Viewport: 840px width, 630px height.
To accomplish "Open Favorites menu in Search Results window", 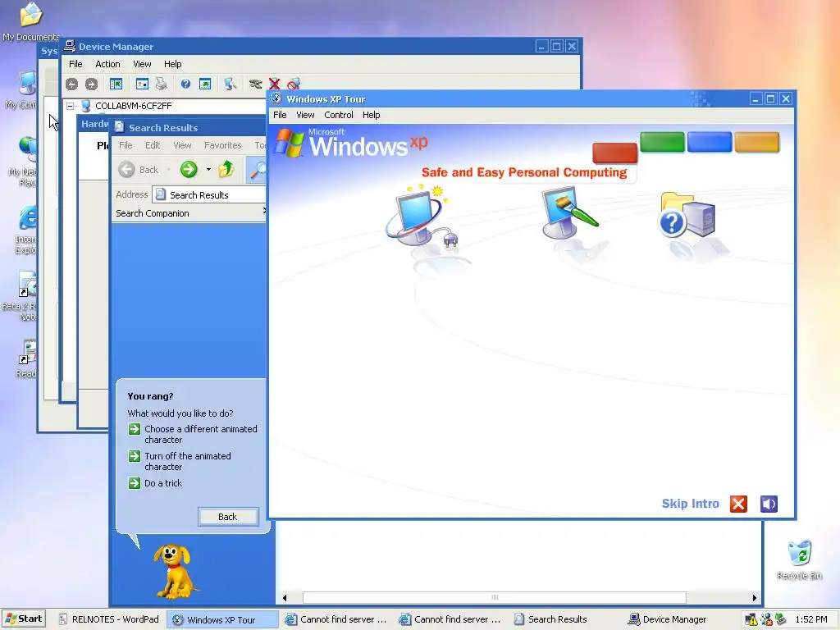I will click(223, 145).
